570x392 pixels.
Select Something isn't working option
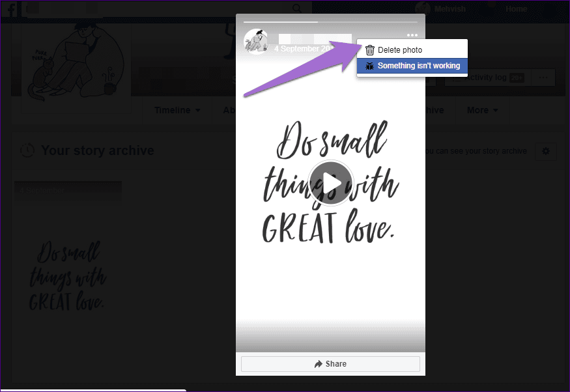[412, 66]
